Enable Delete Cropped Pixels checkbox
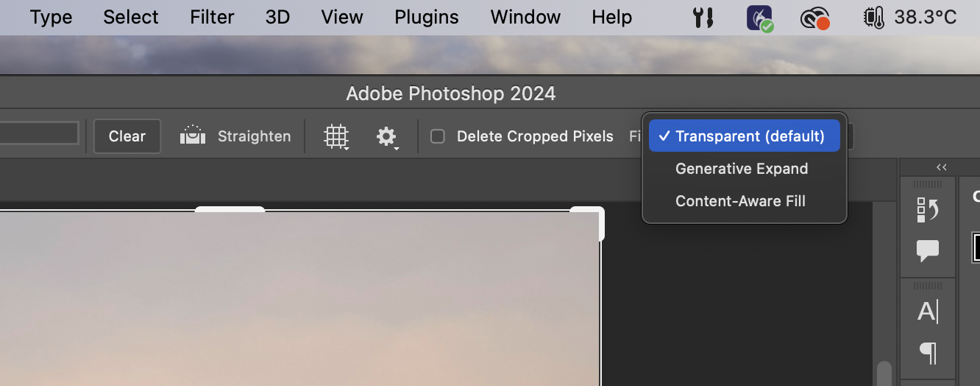The width and height of the screenshot is (980, 386). [438, 136]
